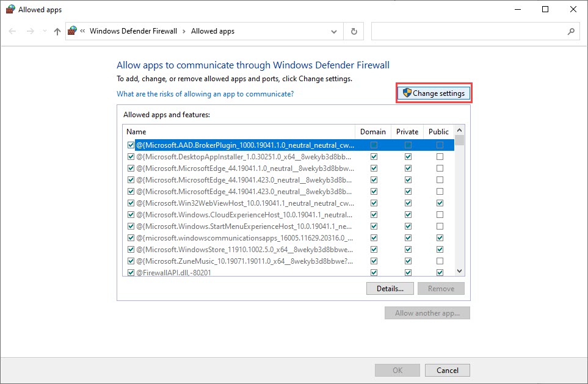The height and width of the screenshot is (384, 588).
Task: Maximize the Allowed apps window
Action: [x=545, y=9]
